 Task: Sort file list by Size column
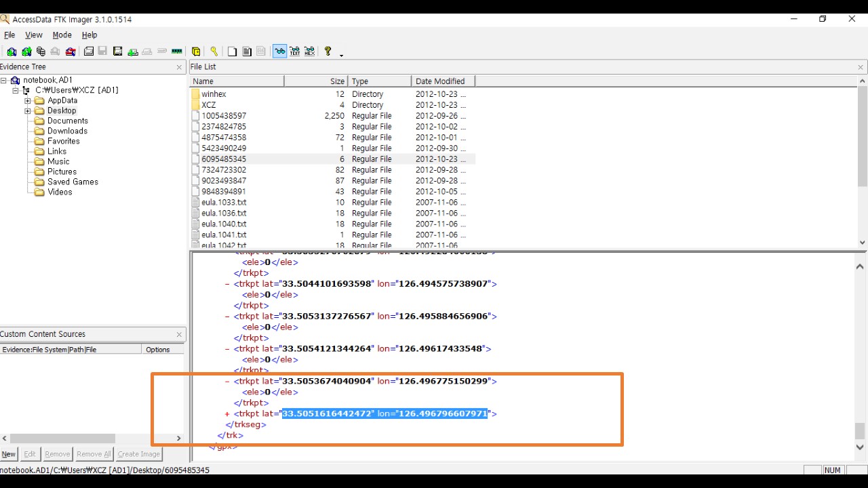(316, 81)
